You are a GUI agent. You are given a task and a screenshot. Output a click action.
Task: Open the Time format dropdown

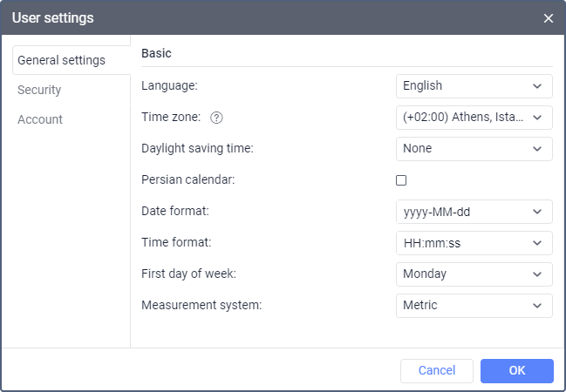[x=474, y=243]
